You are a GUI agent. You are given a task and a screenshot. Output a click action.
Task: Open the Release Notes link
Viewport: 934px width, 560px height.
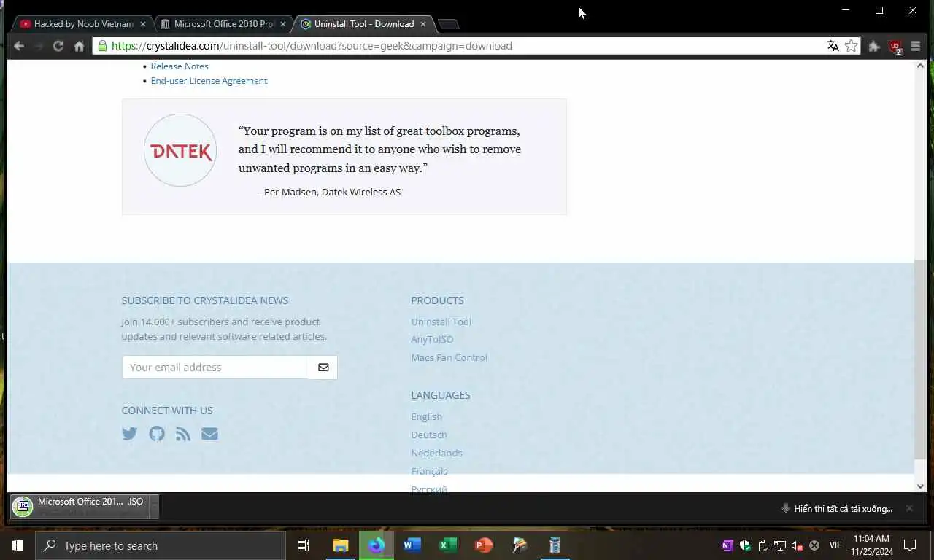point(180,66)
